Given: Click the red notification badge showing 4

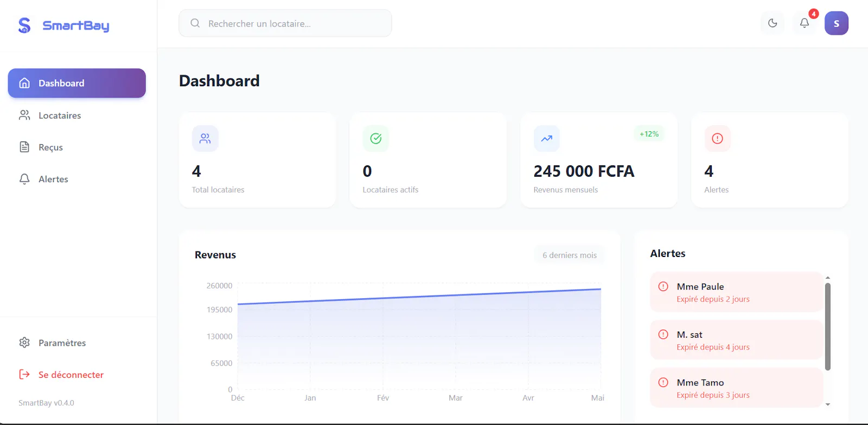Looking at the screenshot, I should click(x=814, y=14).
